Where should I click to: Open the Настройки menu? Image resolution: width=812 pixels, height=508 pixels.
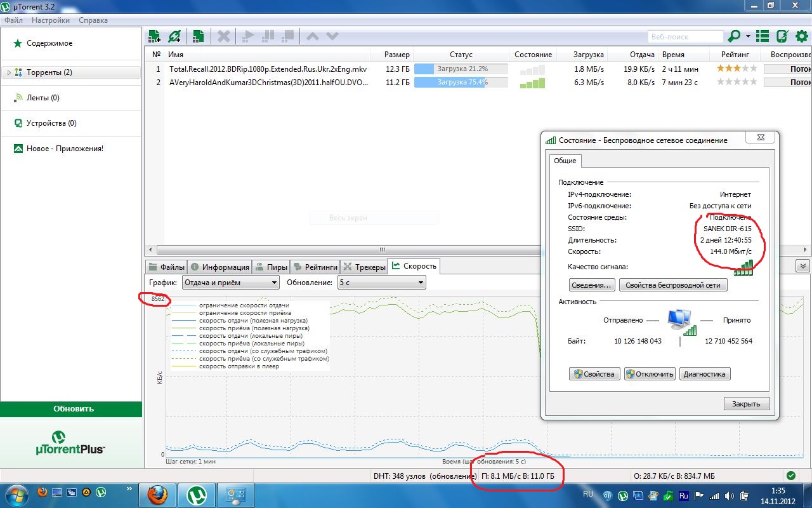pyautogui.click(x=51, y=20)
